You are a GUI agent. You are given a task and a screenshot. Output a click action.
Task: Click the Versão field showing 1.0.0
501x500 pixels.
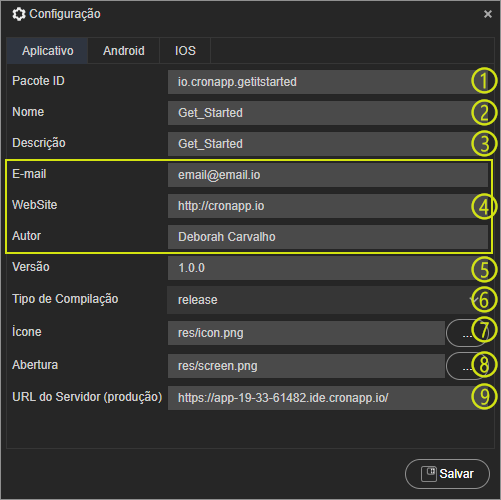point(328,268)
